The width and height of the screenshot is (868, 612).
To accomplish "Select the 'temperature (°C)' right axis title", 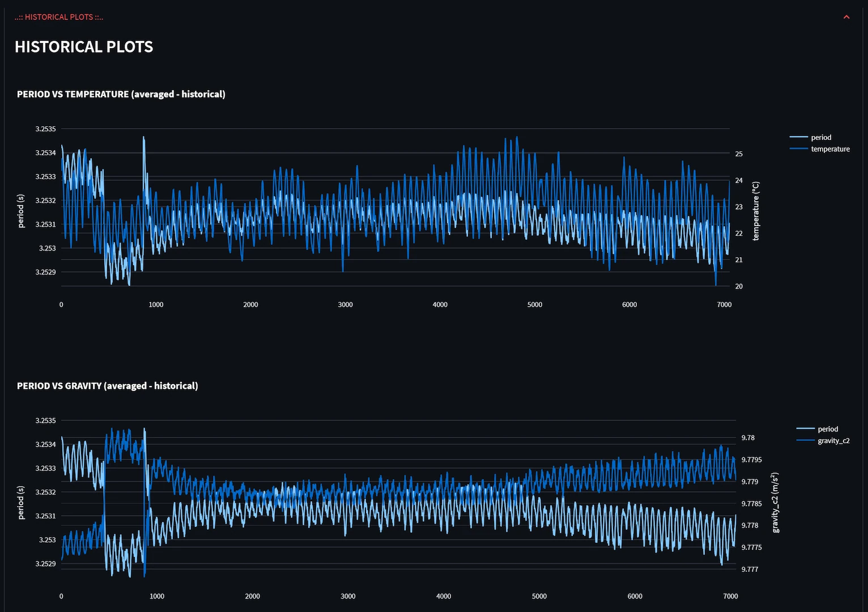I will (755, 211).
